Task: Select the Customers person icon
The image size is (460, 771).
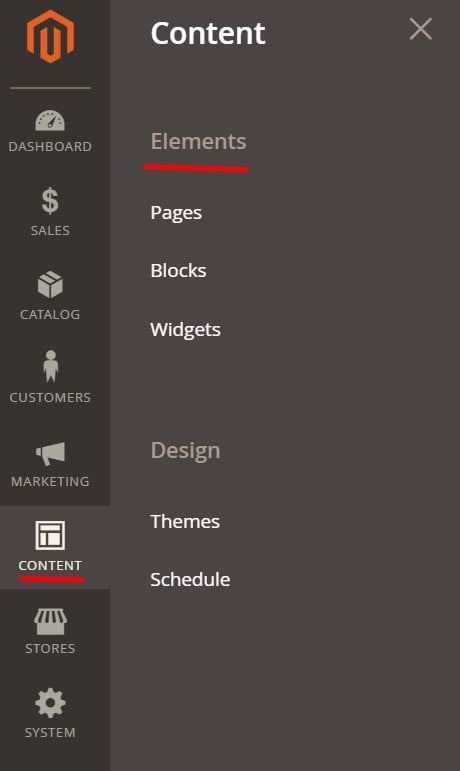Action: pos(50,366)
